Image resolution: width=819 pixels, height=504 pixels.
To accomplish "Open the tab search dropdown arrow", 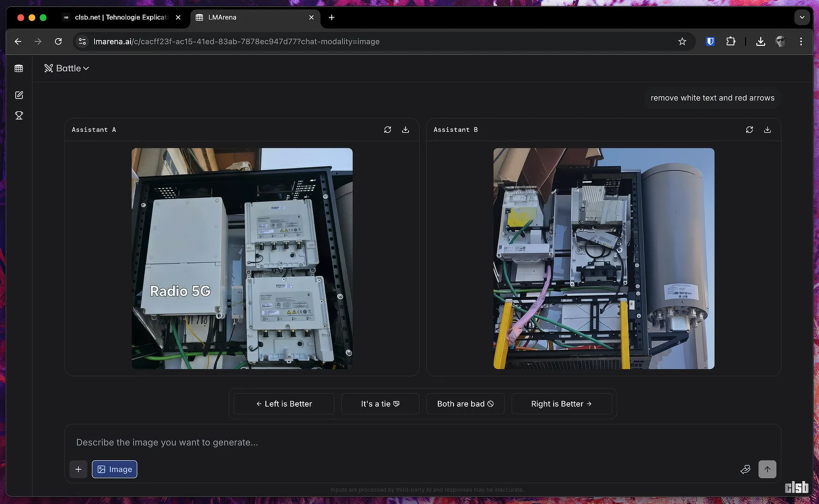I will click(x=802, y=18).
